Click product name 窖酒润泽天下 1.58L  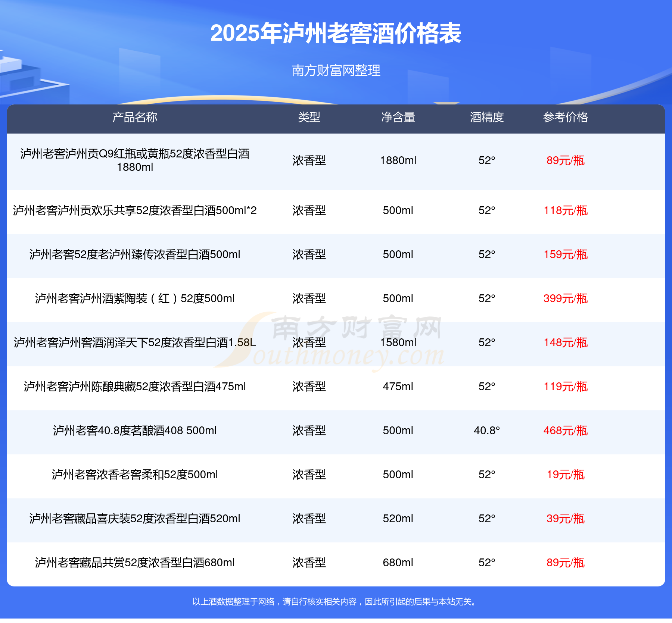[135, 342]
